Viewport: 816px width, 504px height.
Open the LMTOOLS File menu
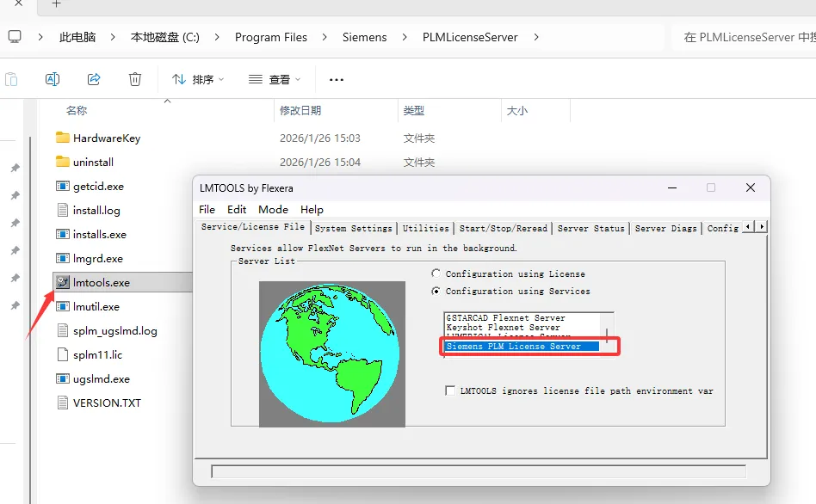[207, 209]
